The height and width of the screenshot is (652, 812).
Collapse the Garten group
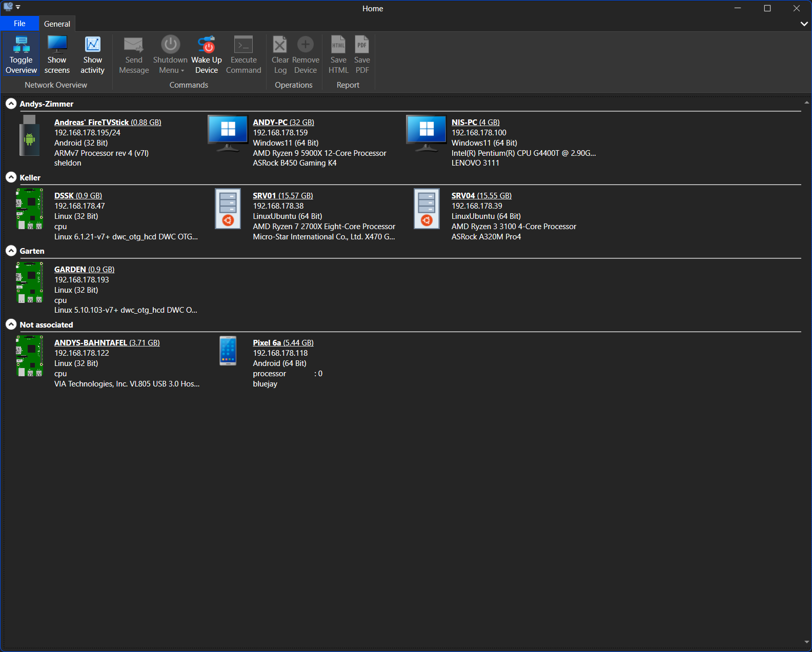click(x=11, y=251)
